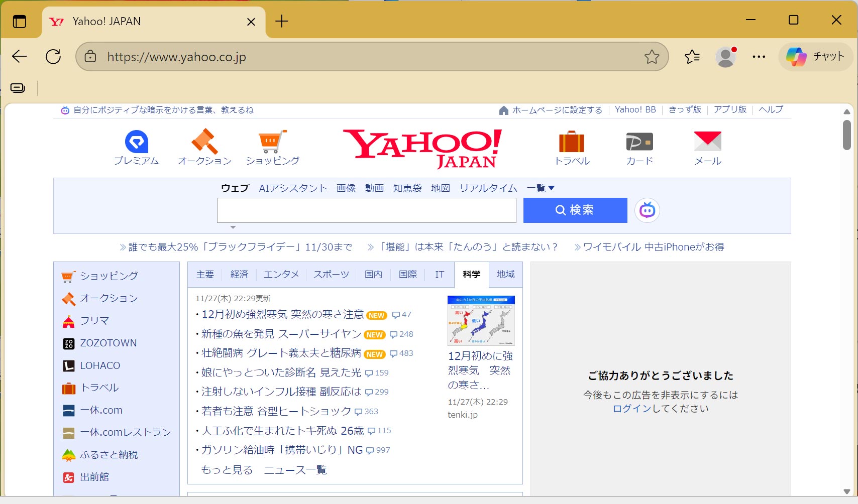Open the Yahoo Premium icon

[x=136, y=142]
